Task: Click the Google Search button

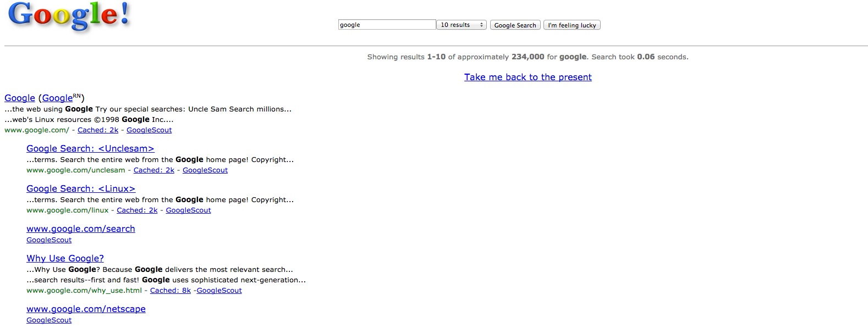Action: 515,25
